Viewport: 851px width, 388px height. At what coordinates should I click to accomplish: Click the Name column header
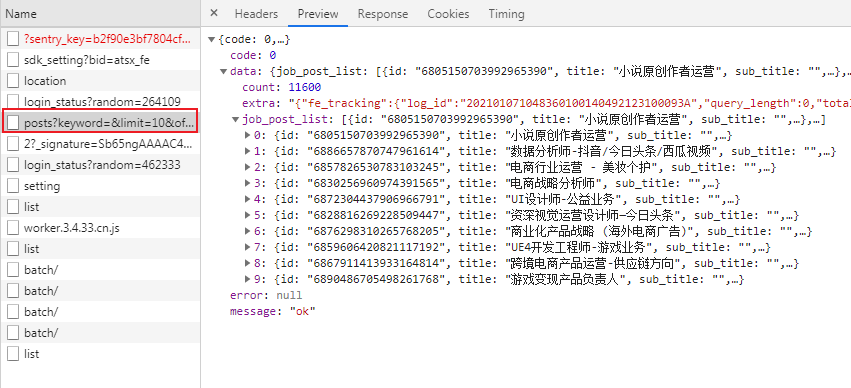click(100, 14)
